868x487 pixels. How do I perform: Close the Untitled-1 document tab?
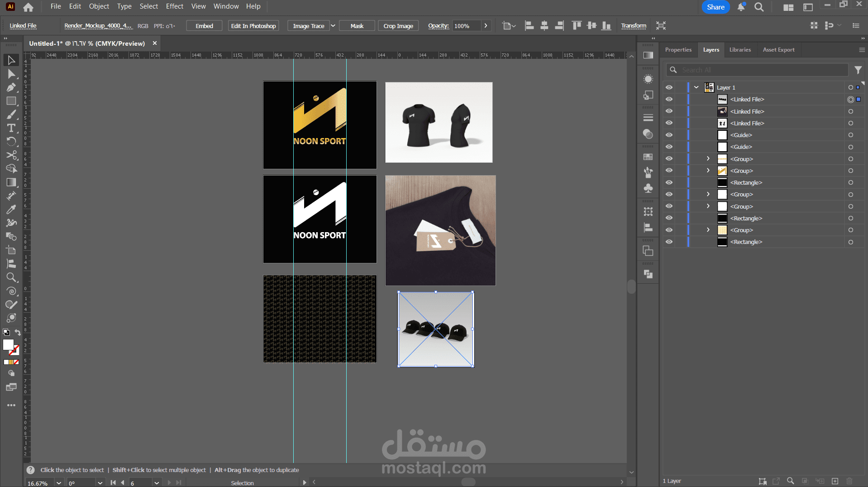[x=155, y=43]
